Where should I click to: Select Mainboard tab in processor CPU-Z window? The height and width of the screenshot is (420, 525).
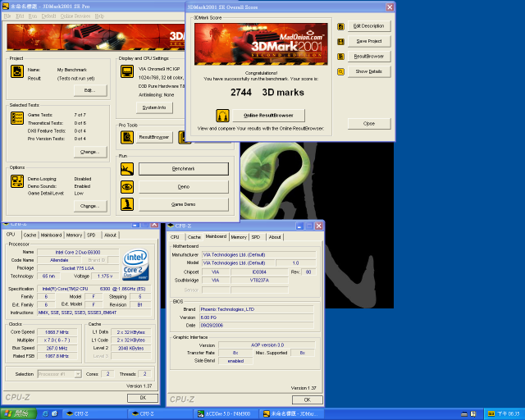51,235
